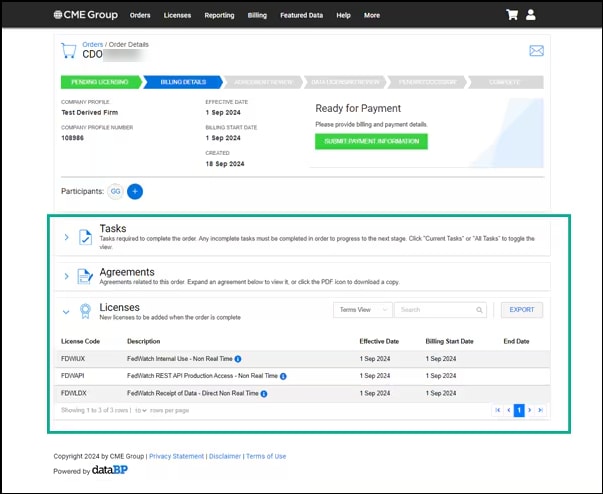Open the Licenses menu in top navigation
This screenshot has height=494, width=603.
click(x=178, y=15)
